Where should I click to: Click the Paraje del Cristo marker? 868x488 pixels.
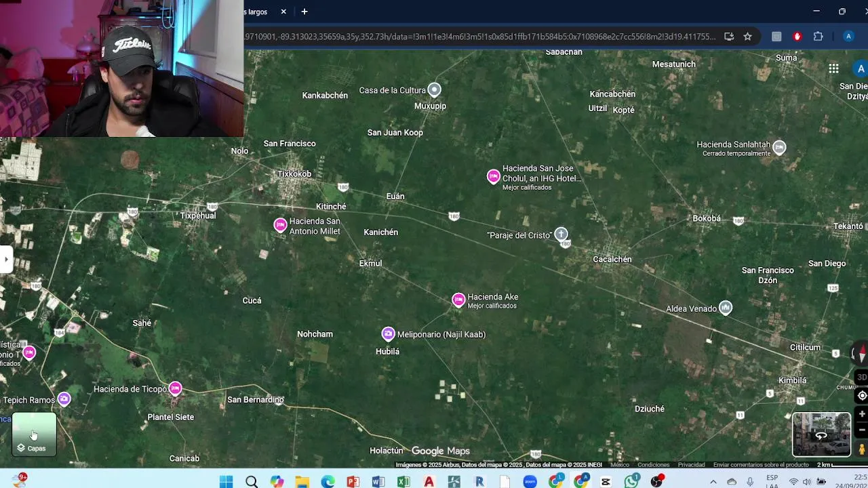click(x=561, y=235)
